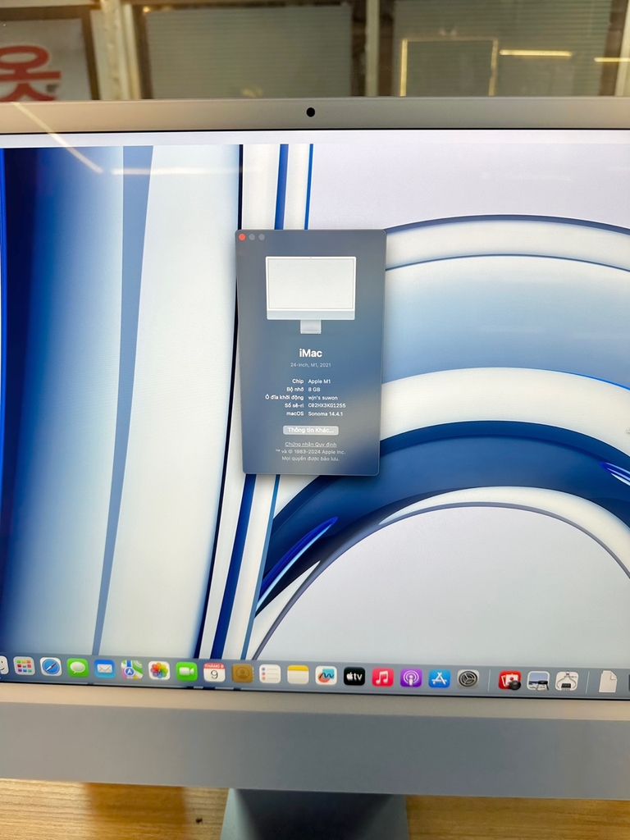Open the Calendar icon showing 9
The height and width of the screenshot is (840, 630).
click(214, 673)
